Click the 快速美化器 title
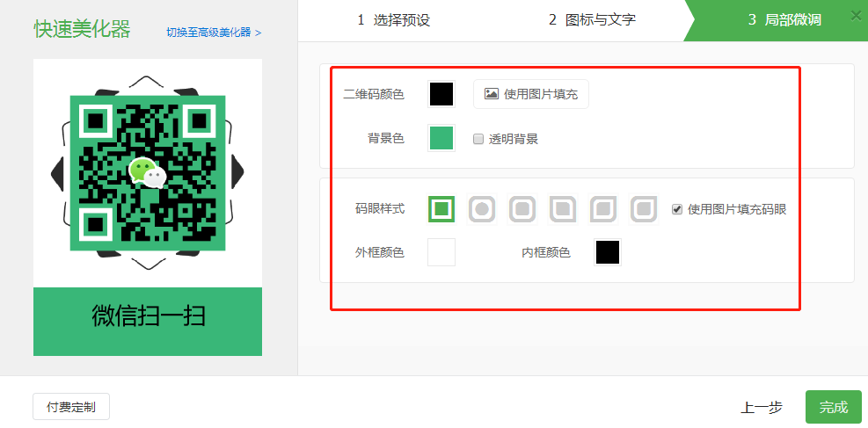Image resolution: width=868 pixels, height=428 pixels. point(82,29)
